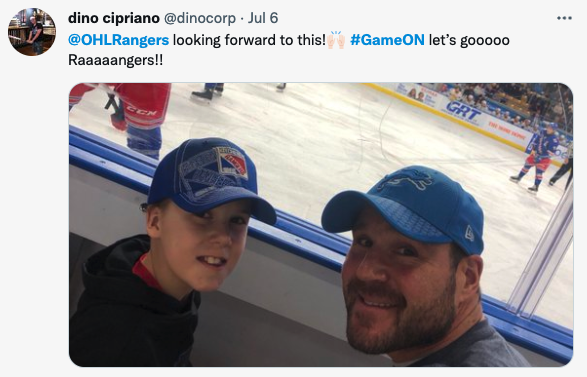Click the "Raaaaangers!!" tweet text

116,60
